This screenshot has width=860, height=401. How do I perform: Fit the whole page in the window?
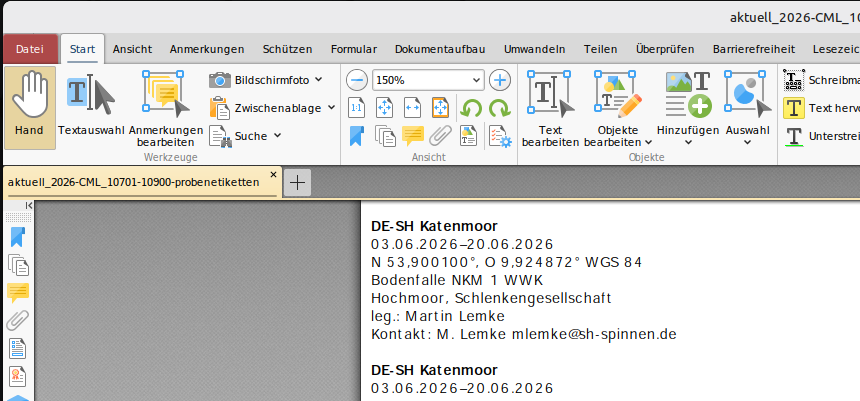pos(384,108)
